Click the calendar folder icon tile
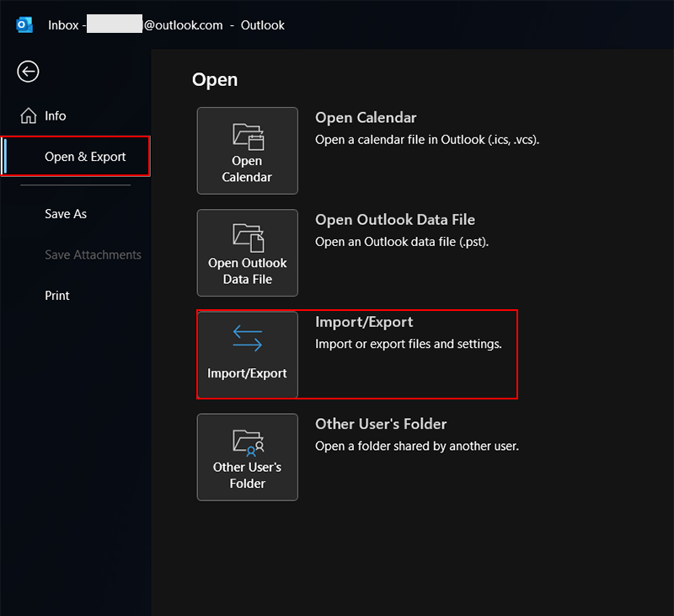 coord(248,135)
